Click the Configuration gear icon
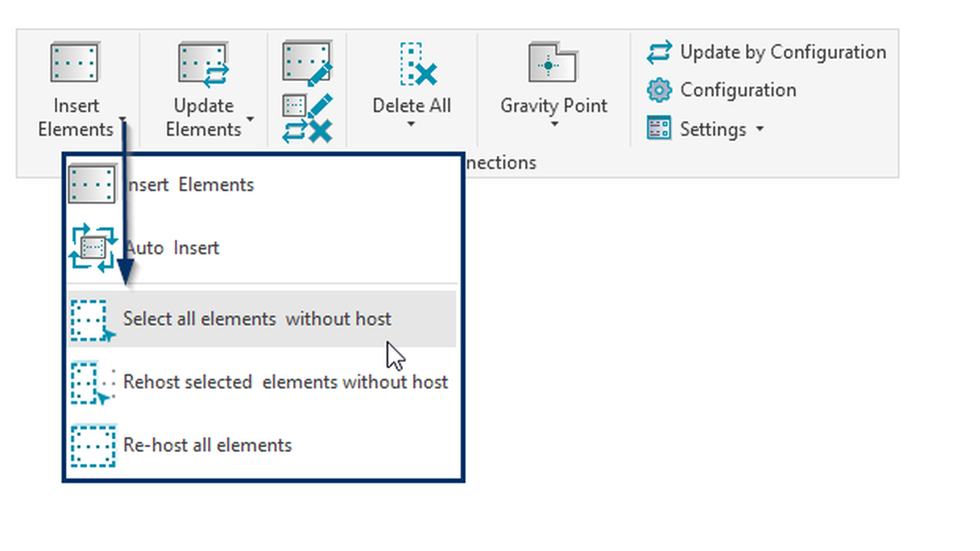 [x=659, y=90]
